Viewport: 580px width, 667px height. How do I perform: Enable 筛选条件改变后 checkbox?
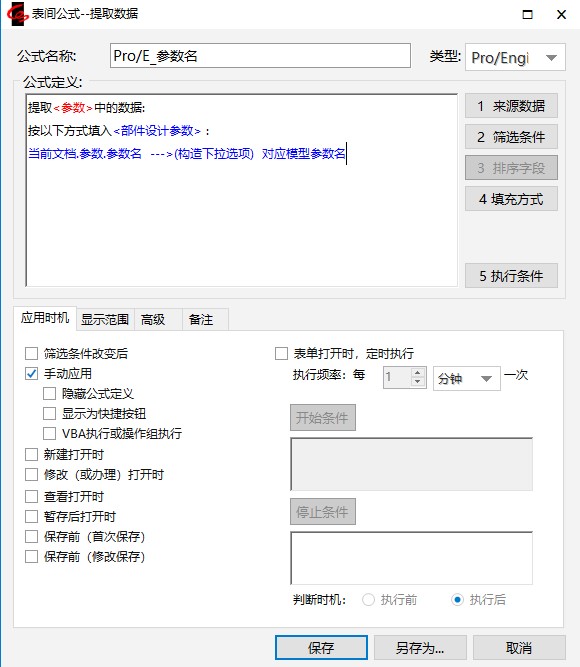(31, 353)
